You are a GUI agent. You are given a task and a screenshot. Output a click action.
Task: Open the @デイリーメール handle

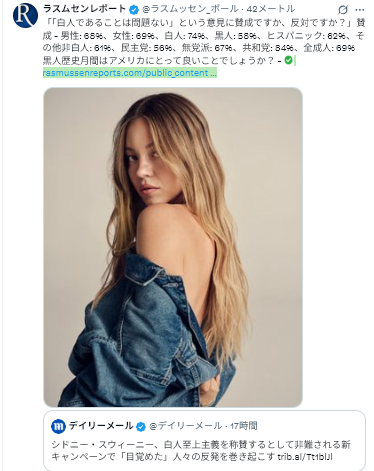point(185,426)
